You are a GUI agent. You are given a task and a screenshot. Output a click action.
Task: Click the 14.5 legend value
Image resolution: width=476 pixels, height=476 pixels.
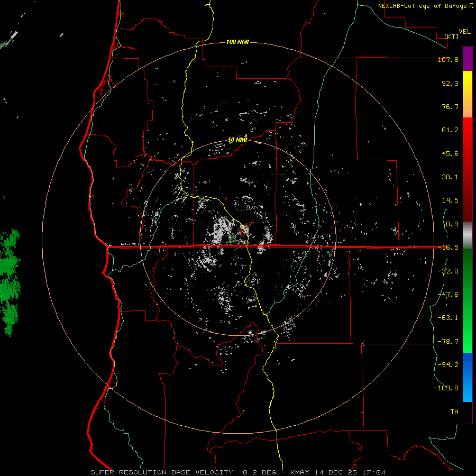coord(450,200)
